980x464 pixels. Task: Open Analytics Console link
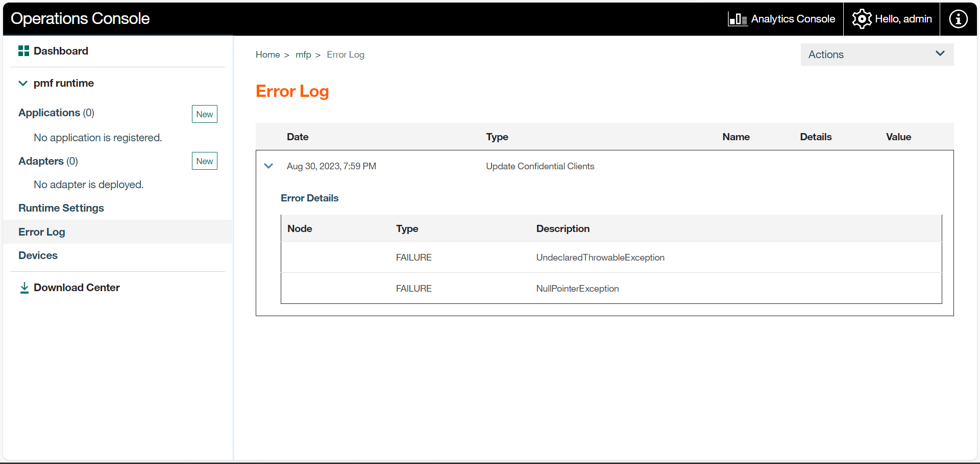(793, 19)
